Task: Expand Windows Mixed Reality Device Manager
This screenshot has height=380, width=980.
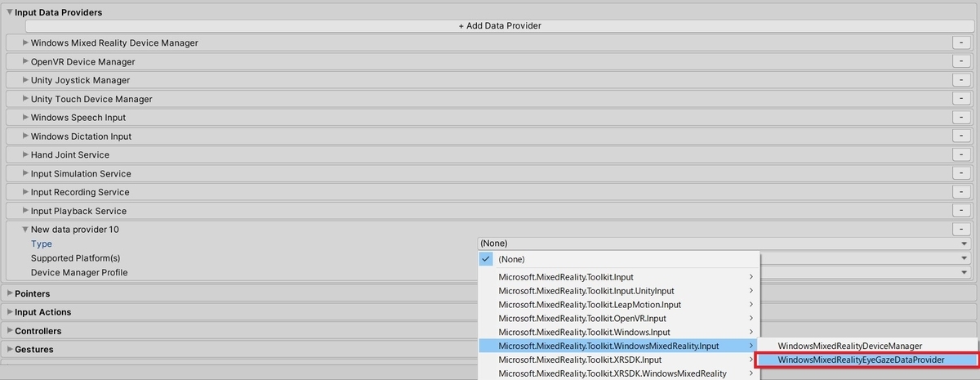Action: coord(25,42)
